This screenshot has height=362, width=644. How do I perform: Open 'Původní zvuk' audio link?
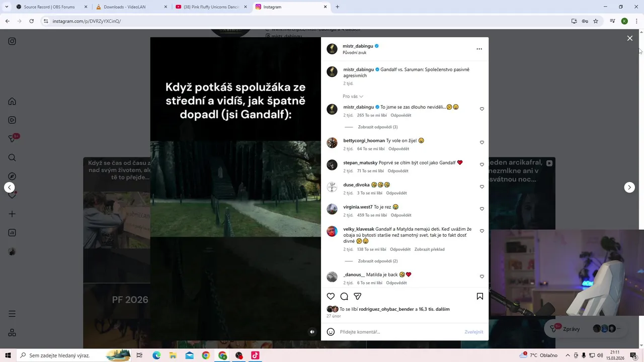pyautogui.click(x=354, y=53)
